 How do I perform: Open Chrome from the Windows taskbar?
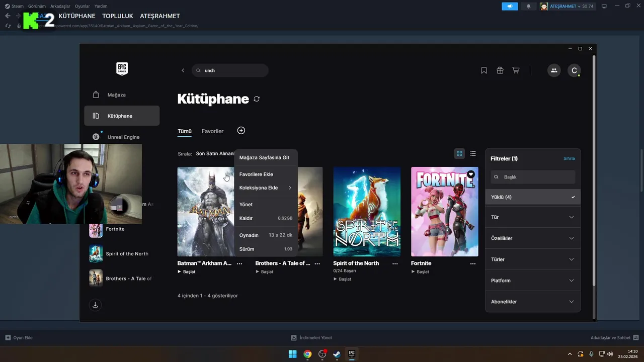tap(307, 354)
